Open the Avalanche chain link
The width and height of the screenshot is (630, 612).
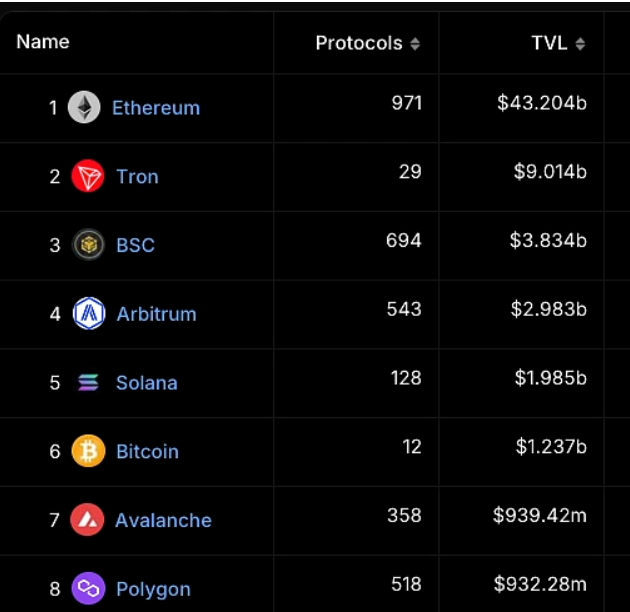[x=163, y=520]
